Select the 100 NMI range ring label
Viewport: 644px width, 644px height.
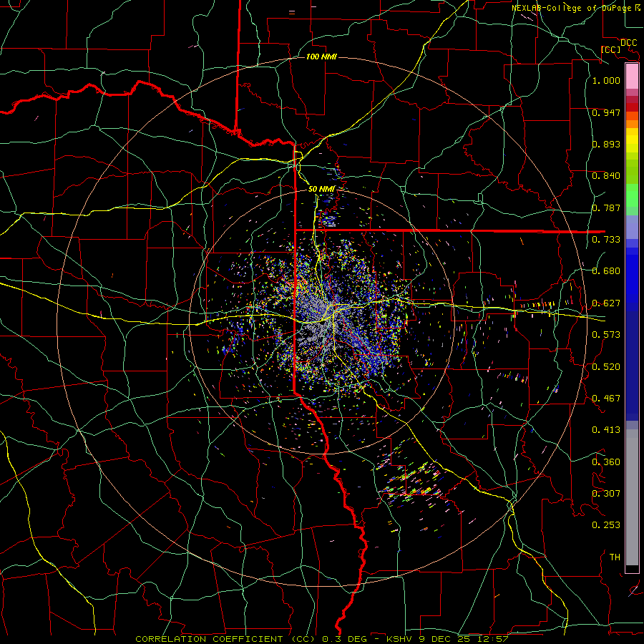(x=321, y=57)
